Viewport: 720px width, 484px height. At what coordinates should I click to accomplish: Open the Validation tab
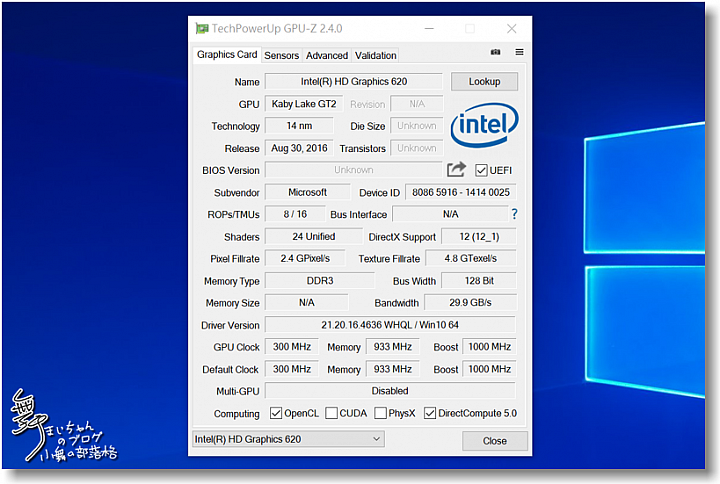pyautogui.click(x=376, y=56)
